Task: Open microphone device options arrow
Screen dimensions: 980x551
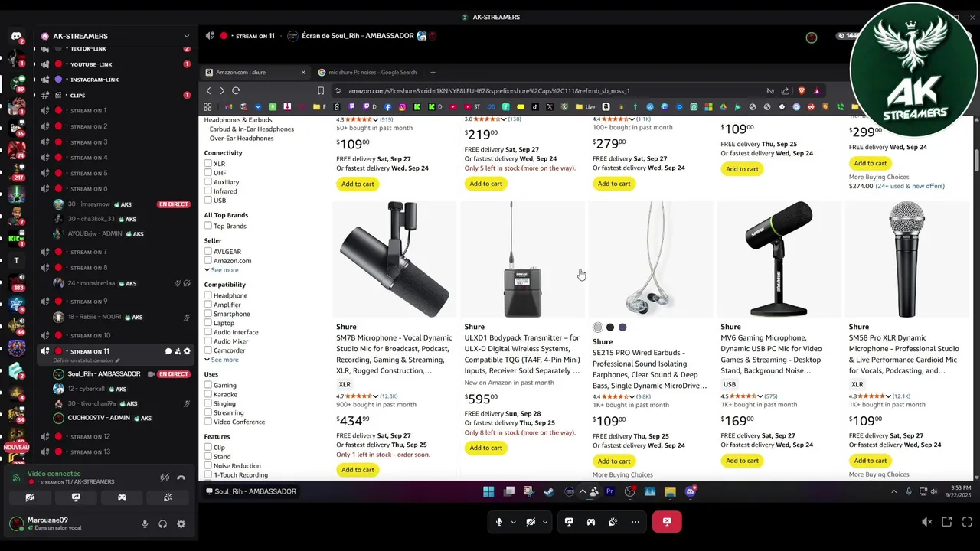Action: [513, 522]
